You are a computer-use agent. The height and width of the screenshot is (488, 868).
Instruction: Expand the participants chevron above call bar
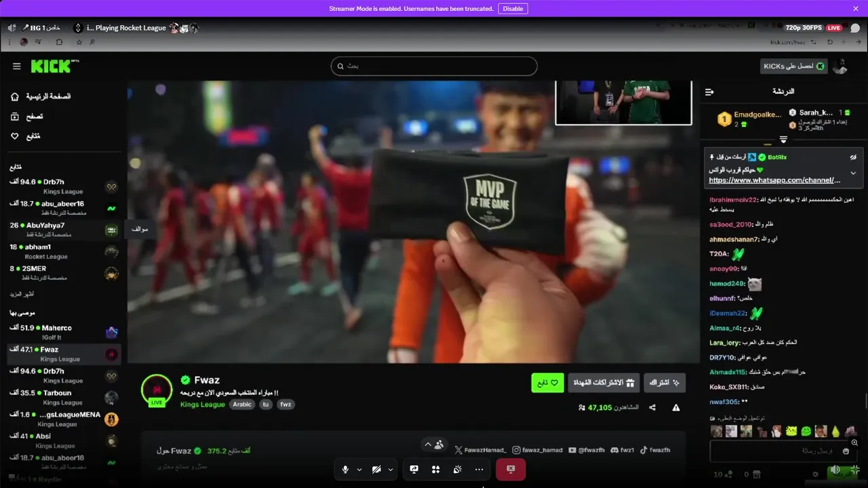point(428,445)
